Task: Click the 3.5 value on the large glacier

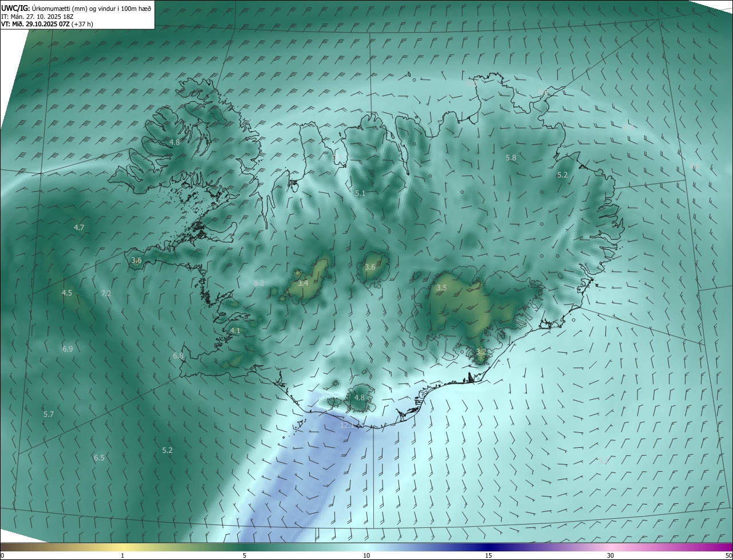Action: tap(442, 288)
